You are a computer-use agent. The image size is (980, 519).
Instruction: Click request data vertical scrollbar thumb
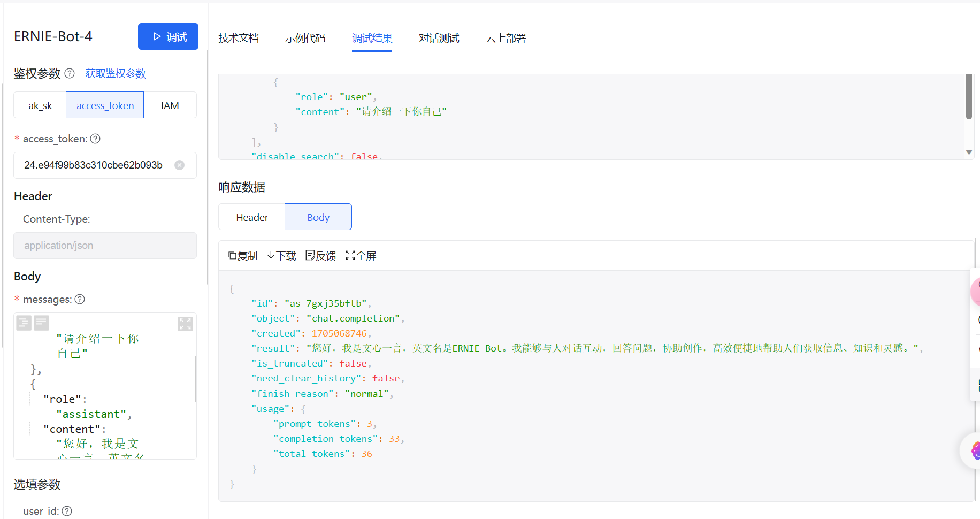point(969,96)
